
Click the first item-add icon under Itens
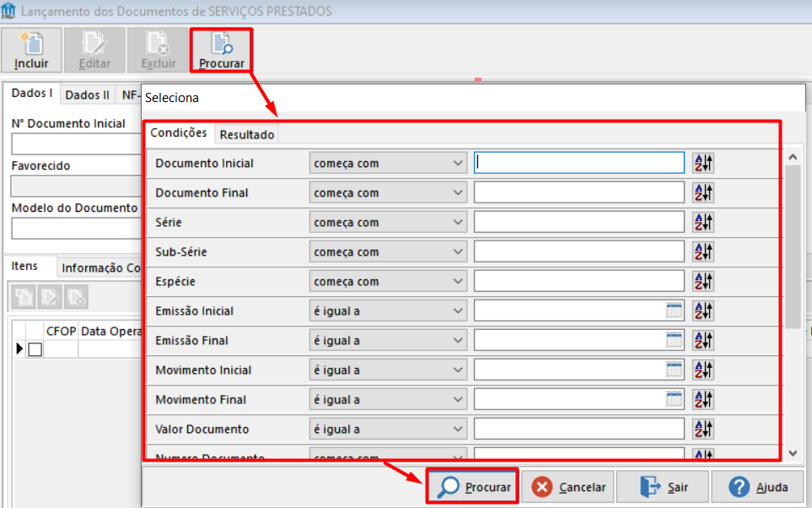[x=24, y=297]
